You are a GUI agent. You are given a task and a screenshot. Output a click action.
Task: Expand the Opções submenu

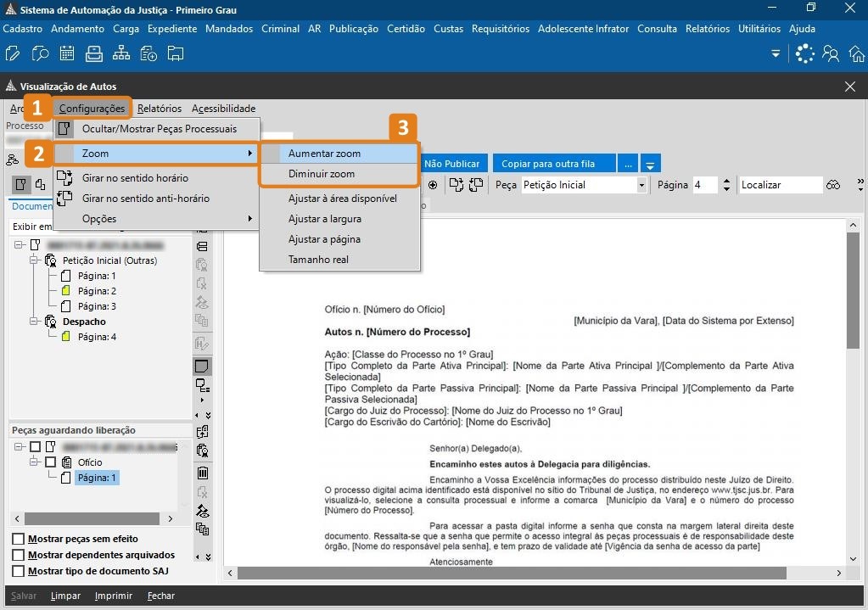pyautogui.click(x=157, y=219)
